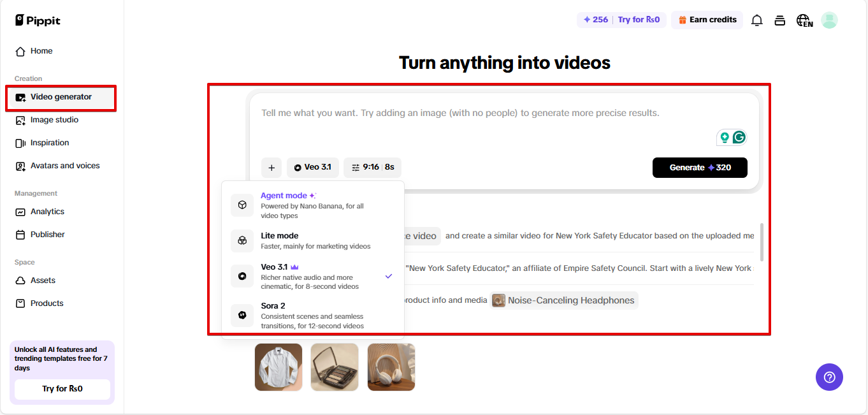
Task: Click the suggestions list scrollbar
Action: [x=762, y=242]
